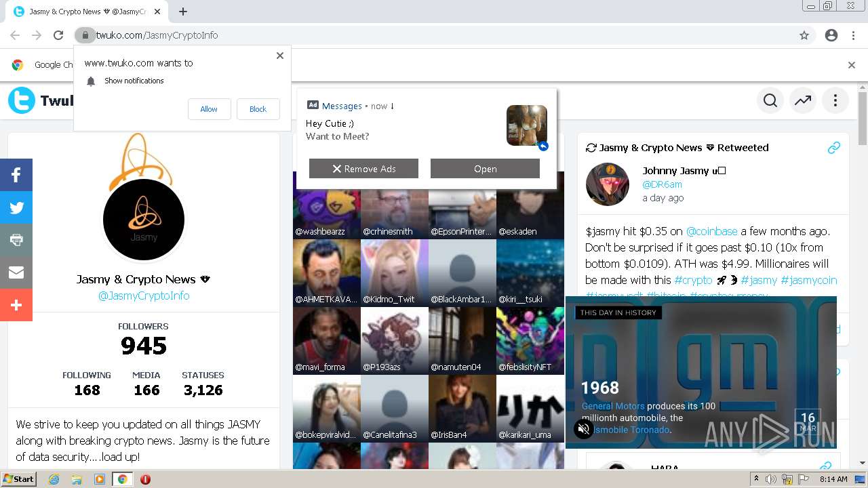Screen dimensions: 868x488
Task: Click the Followers count 945
Action: coord(144,346)
